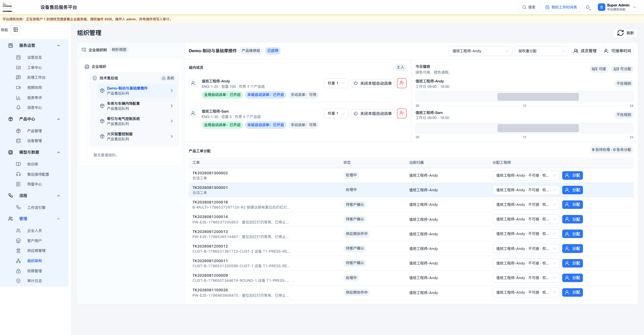Click remove member icon for 值班工程师-Sam

coord(402,113)
